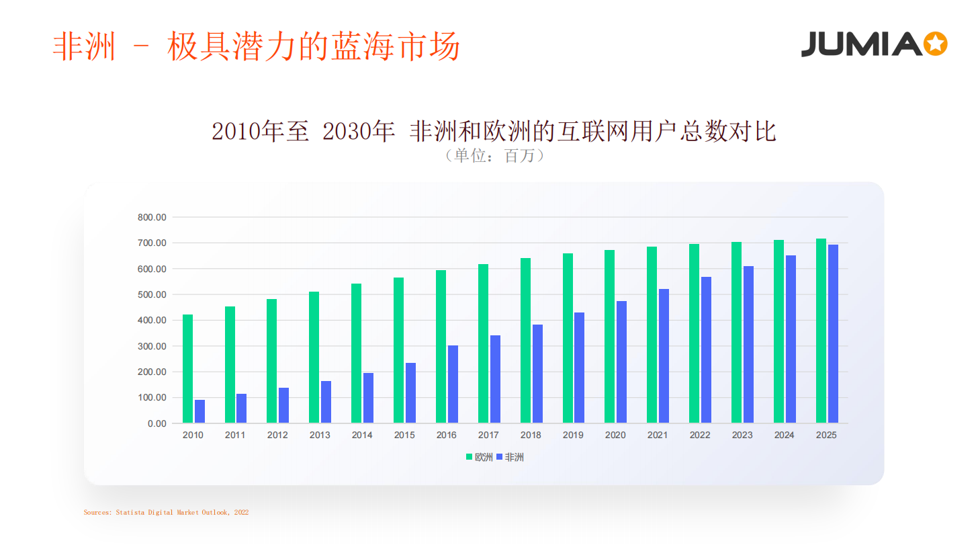This screenshot has width=980, height=545.
Task: Click the 非洲 legend label
Action: click(x=514, y=458)
